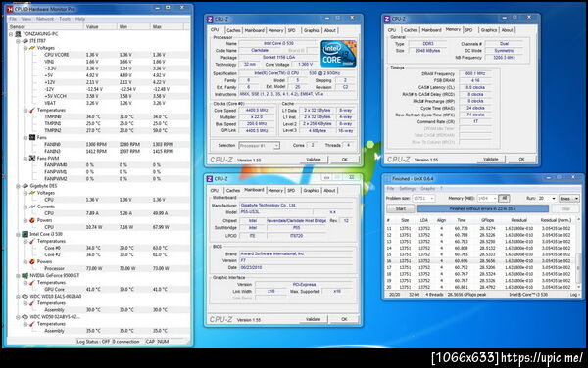Collapse the ITE IT87 tree node
Image resolution: width=588 pixels, height=368 pixels.
coord(18,41)
